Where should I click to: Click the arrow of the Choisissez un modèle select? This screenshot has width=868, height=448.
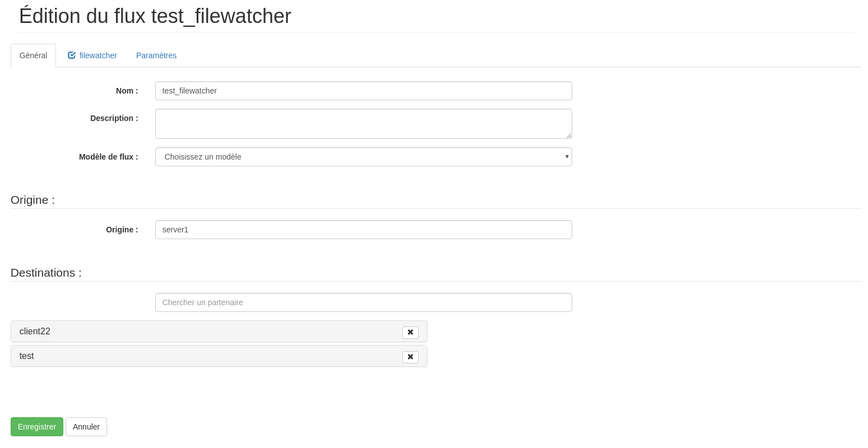tap(567, 157)
